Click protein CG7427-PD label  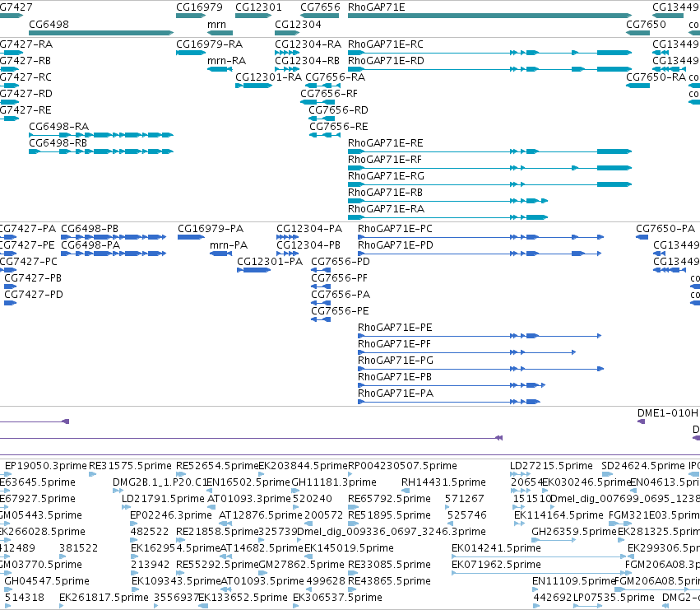[34, 295]
